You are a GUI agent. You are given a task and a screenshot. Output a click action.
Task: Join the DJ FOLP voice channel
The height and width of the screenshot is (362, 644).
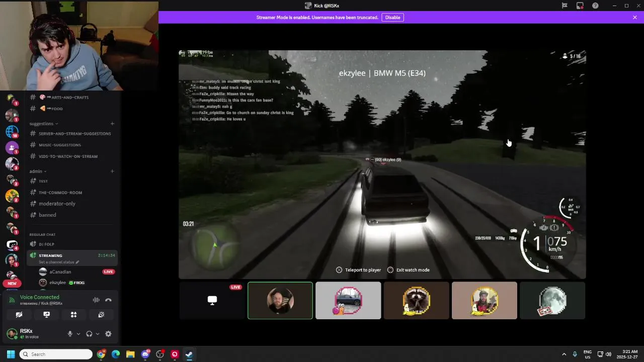coord(72,244)
